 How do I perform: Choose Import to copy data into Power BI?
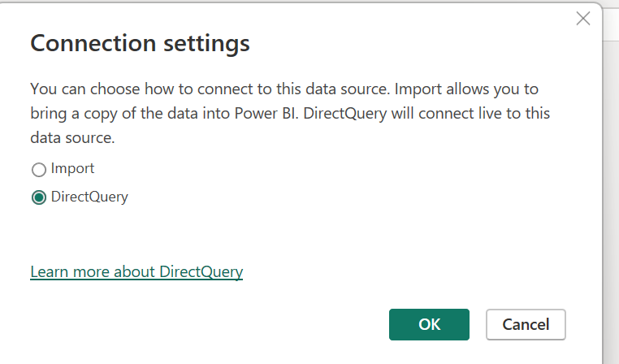(x=38, y=170)
